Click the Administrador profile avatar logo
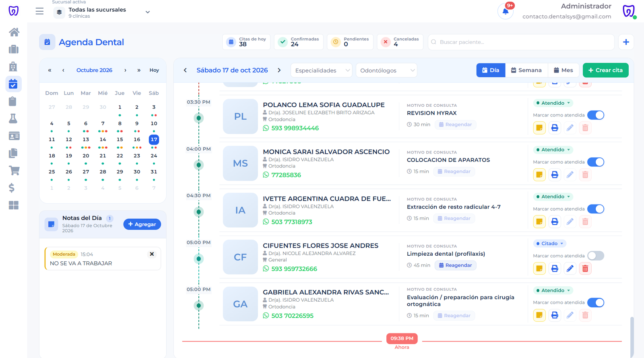 [x=628, y=11]
